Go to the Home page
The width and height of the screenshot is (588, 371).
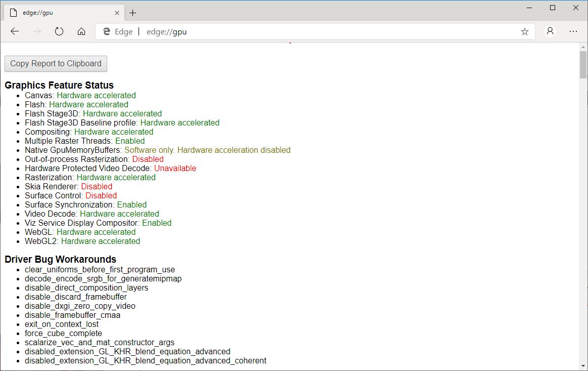pos(81,31)
